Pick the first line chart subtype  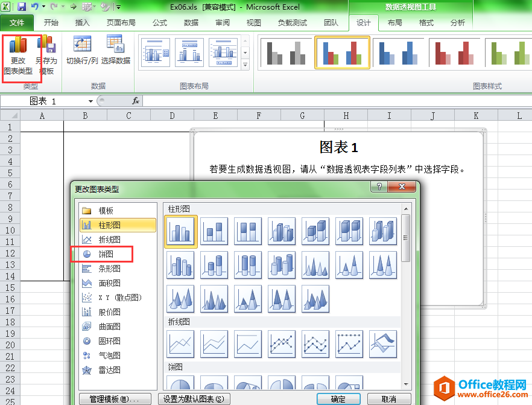(180, 344)
